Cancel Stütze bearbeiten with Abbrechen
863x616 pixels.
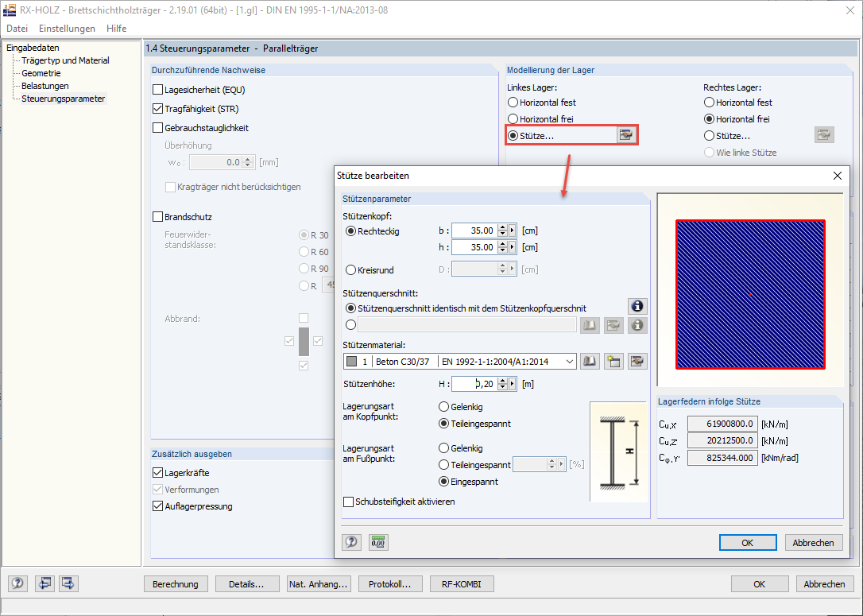click(814, 543)
